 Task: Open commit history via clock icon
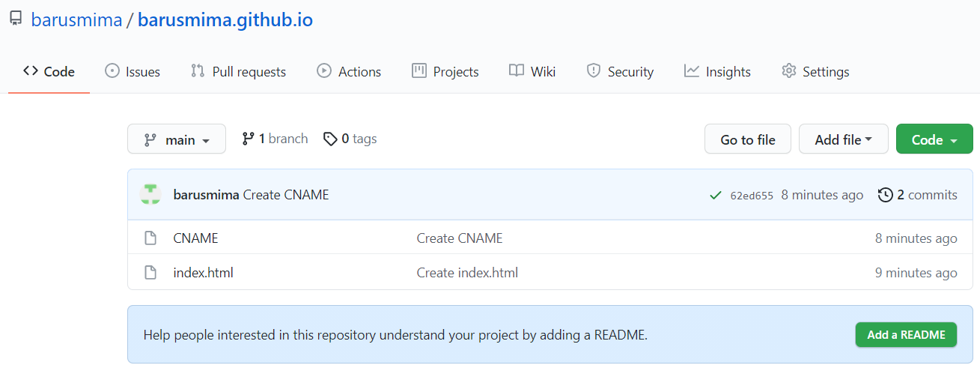coord(885,195)
